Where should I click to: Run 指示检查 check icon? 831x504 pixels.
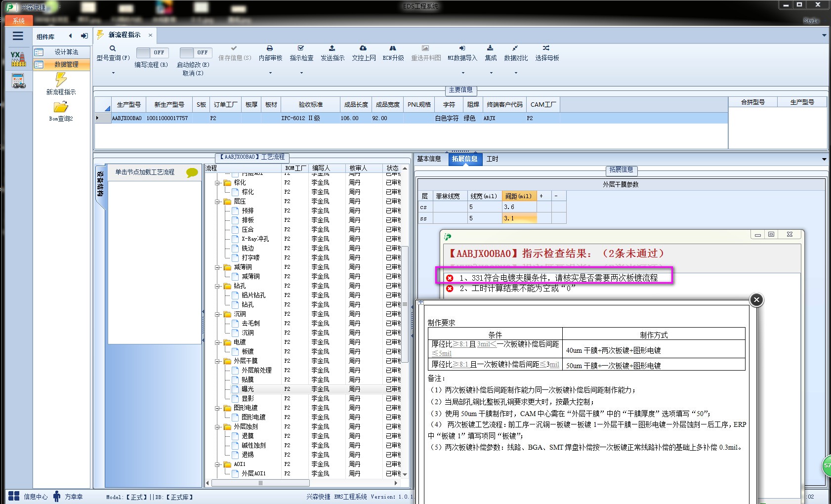pyautogui.click(x=301, y=48)
